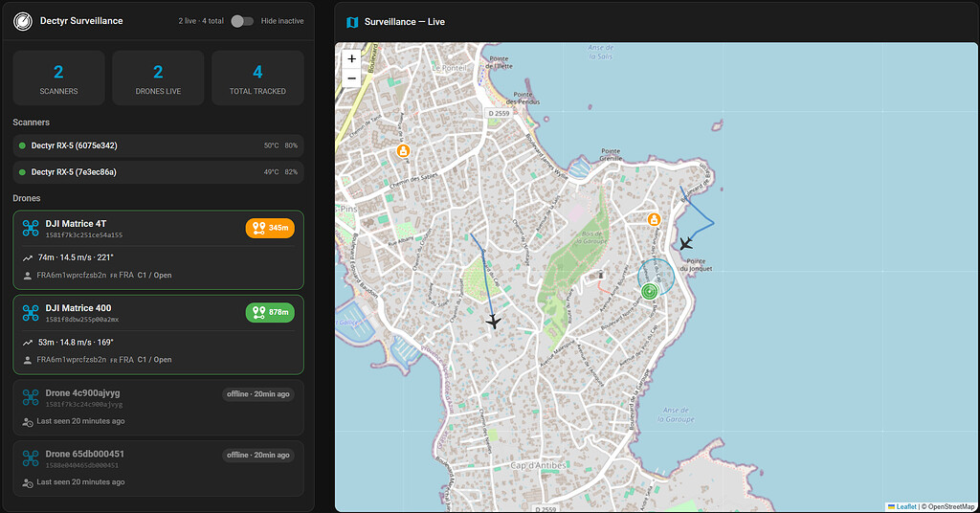Select the Scanners count stat card
980x513 pixels.
[x=58, y=78]
